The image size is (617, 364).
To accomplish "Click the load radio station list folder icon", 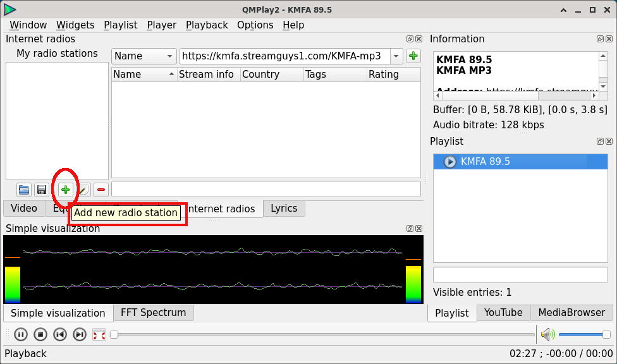I will click(24, 190).
